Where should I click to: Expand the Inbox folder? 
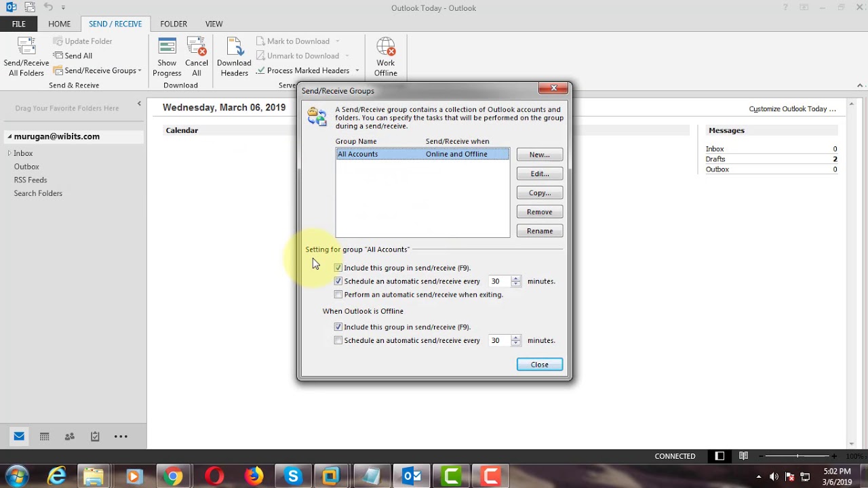(x=9, y=153)
